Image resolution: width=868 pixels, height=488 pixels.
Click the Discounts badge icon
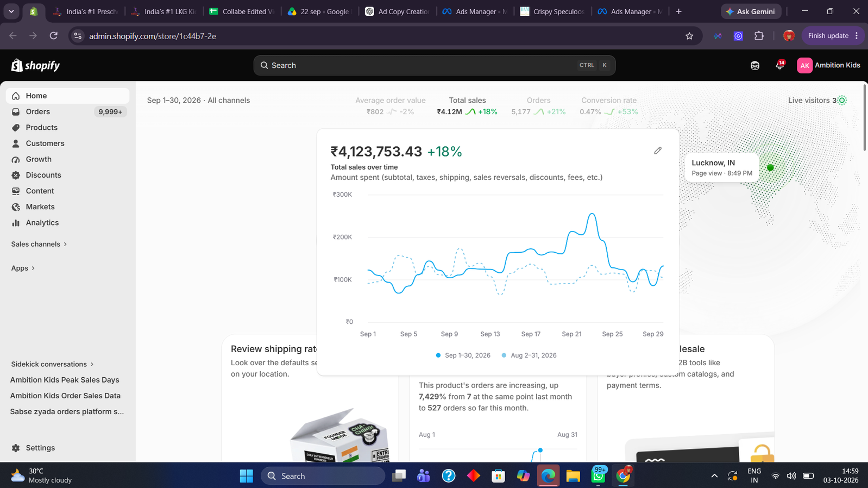(x=16, y=175)
